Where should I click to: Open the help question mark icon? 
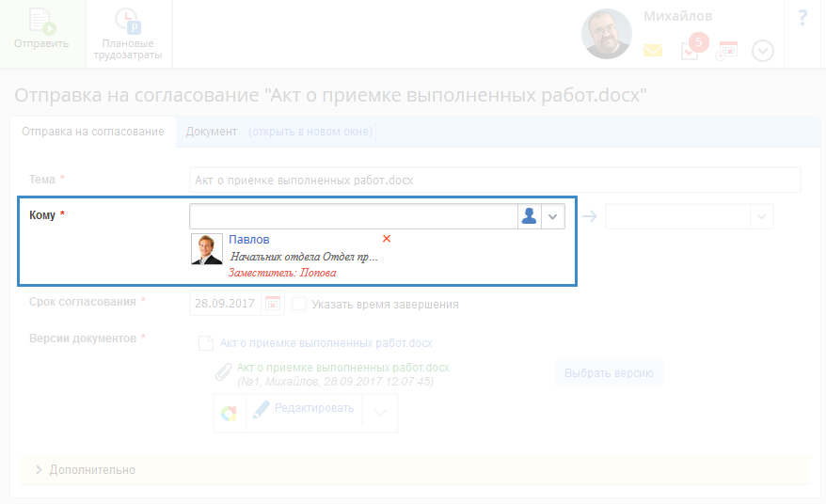802,18
